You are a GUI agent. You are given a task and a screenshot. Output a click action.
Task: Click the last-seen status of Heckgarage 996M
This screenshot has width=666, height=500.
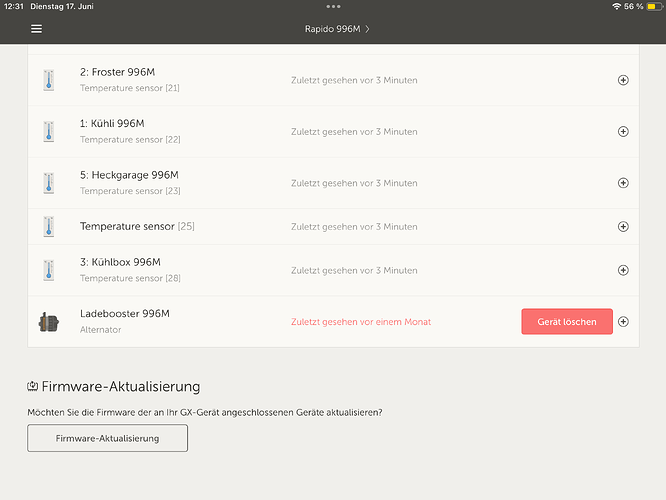354,183
